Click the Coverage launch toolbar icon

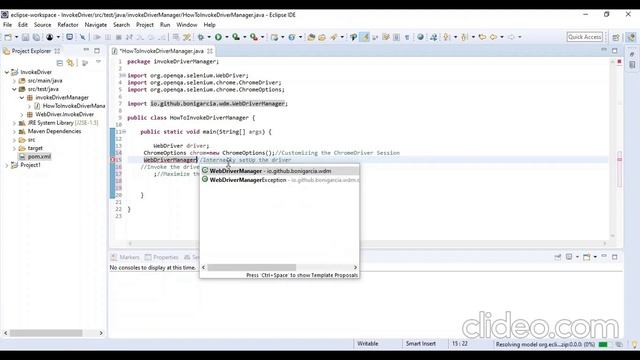[x=236, y=37]
